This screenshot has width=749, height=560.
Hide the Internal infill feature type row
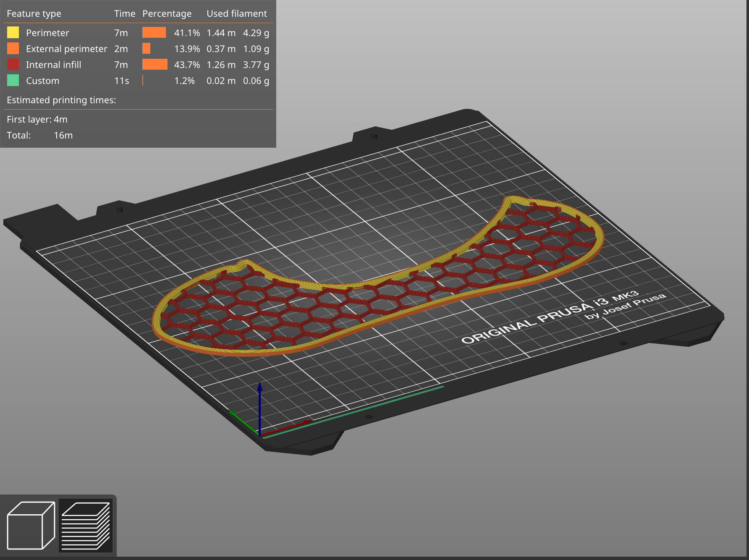[x=54, y=64]
